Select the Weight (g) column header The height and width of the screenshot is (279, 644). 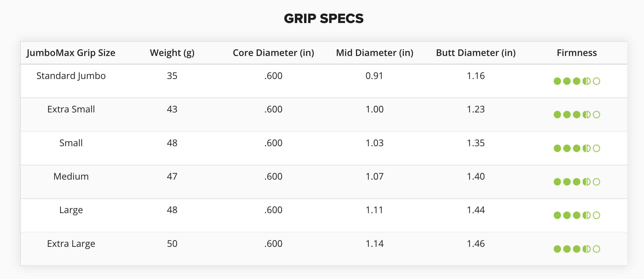tap(172, 53)
